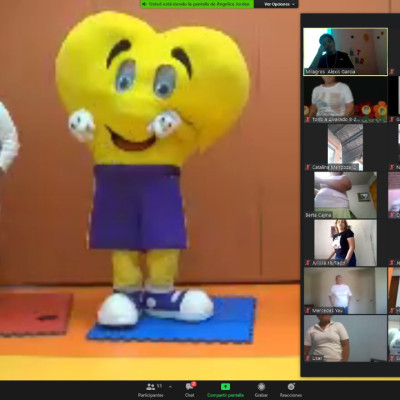Click muted mic icon beside Mercedes Yau
400x400 pixels.
click(x=308, y=311)
